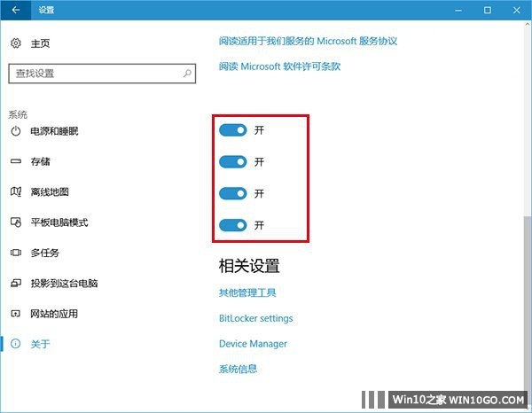This screenshot has height=413, width=532.
Task: Click the search magnifier icon
Action: tap(187, 74)
